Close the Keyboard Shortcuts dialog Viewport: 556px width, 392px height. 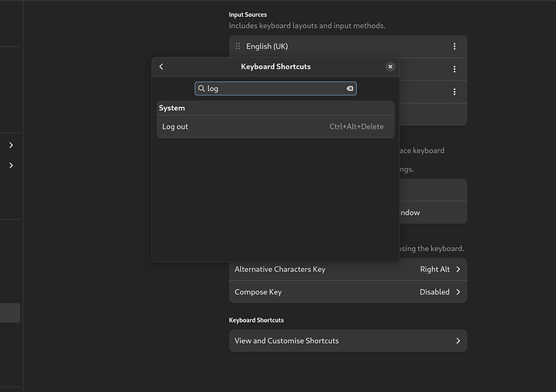click(390, 67)
